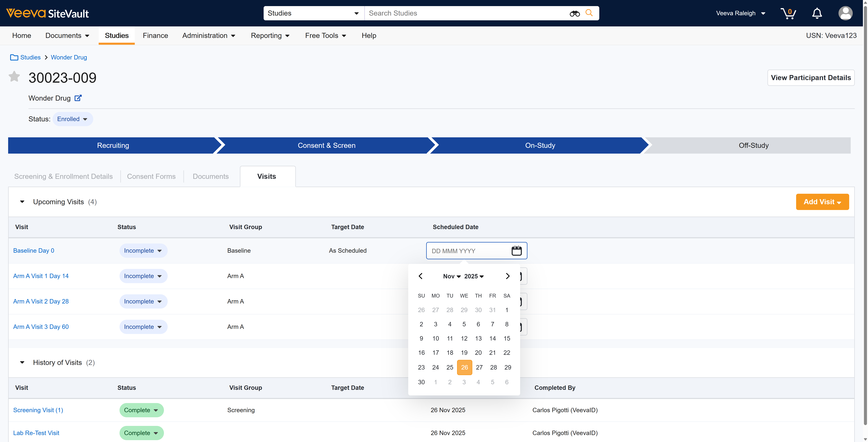This screenshot has width=868, height=442.
Task: Select 26 in the calendar picker
Action: point(464,367)
